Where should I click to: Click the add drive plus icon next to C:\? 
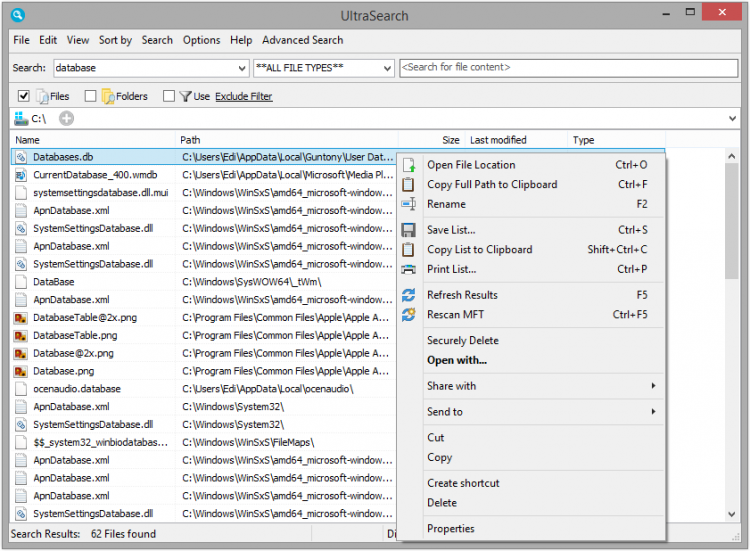pyautogui.click(x=66, y=119)
